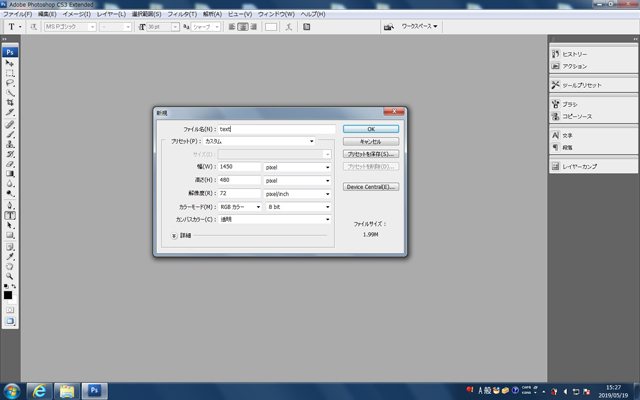Click the black foreground color swatch

point(8,294)
